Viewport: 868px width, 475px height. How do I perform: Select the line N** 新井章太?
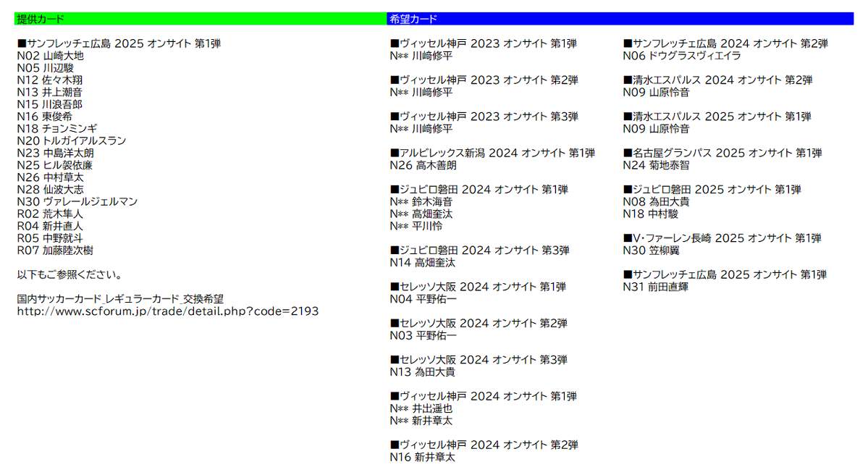coord(421,421)
